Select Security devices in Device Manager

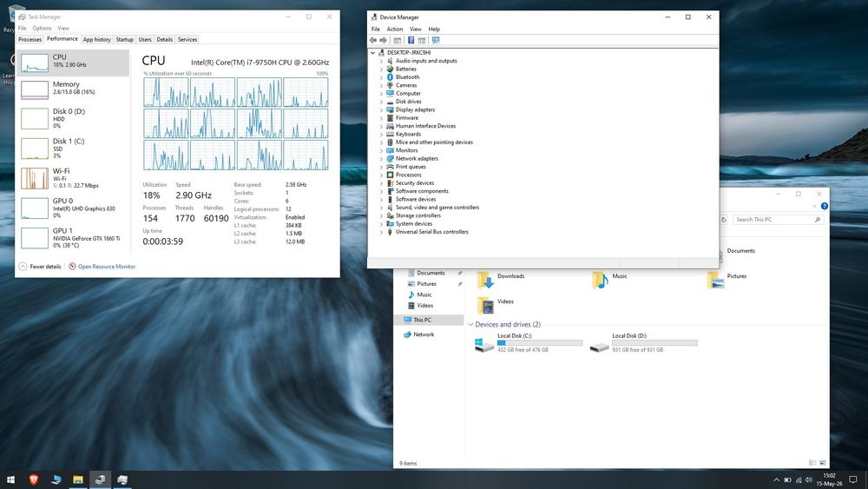[x=415, y=182]
